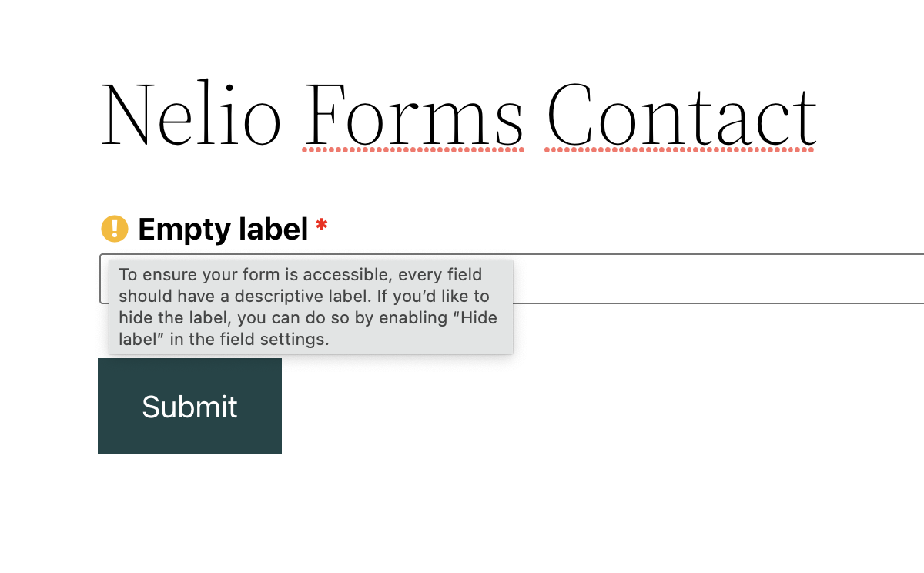924x573 pixels.
Task: Click the spellcheck underline beneath "Contact"
Action: click(680, 149)
